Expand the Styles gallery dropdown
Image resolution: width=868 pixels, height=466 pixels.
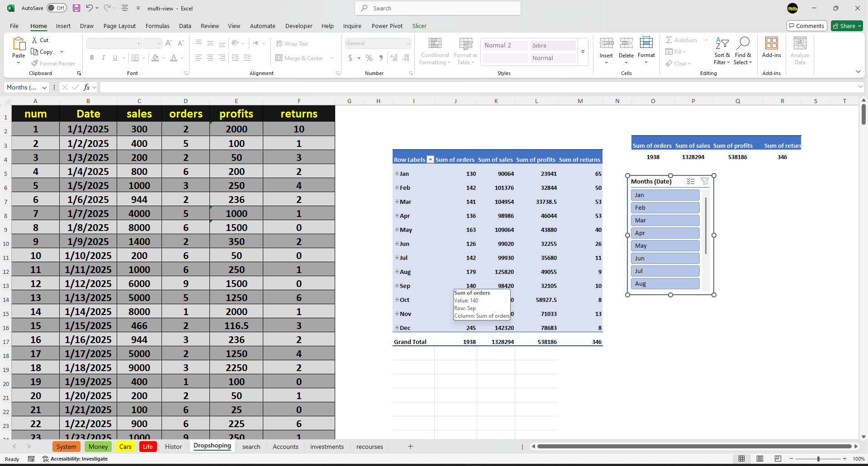click(x=583, y=52)
